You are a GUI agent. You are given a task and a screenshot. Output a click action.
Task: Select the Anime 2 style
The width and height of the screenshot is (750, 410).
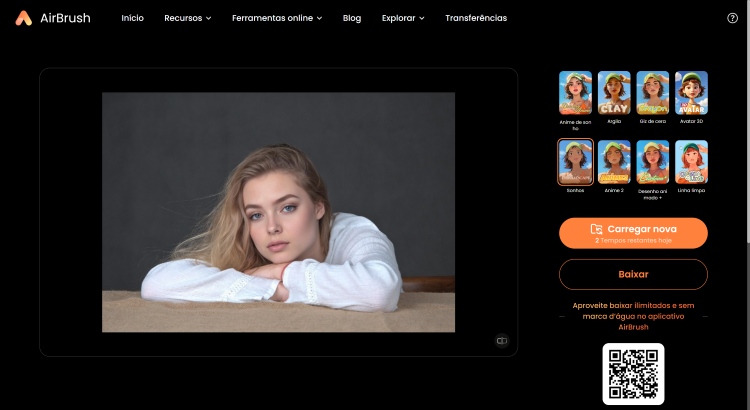pos(614,162)
